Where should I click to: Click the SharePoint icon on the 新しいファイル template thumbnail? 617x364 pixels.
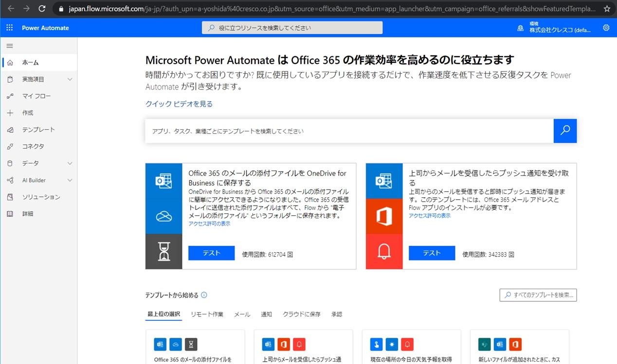coord(484,345)
